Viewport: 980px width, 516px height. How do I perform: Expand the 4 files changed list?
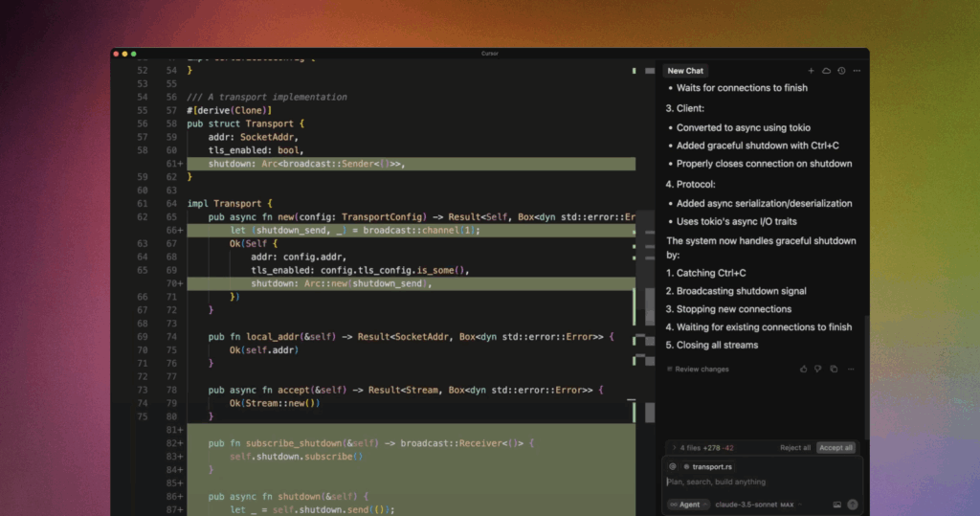coord(702,448)
